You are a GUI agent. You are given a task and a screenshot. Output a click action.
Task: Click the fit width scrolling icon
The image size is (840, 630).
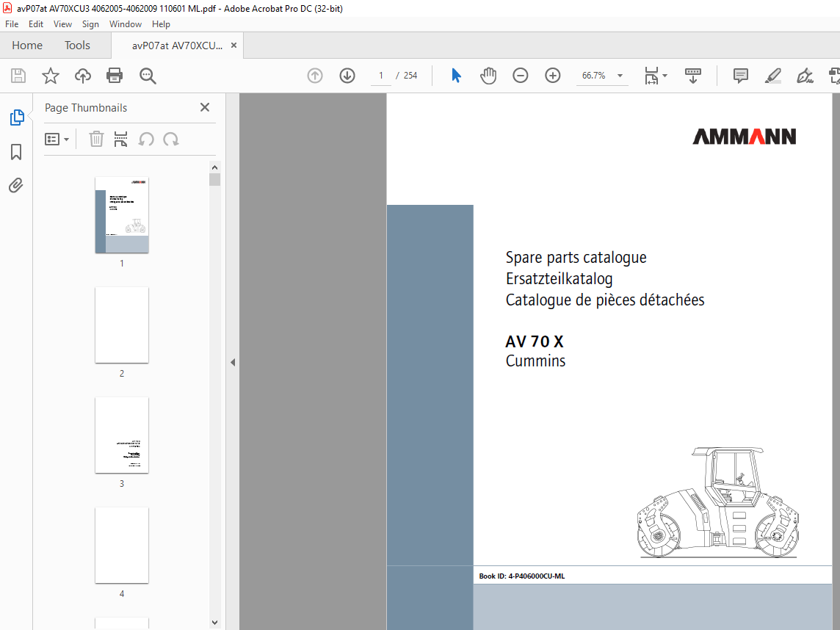point(651,76)
